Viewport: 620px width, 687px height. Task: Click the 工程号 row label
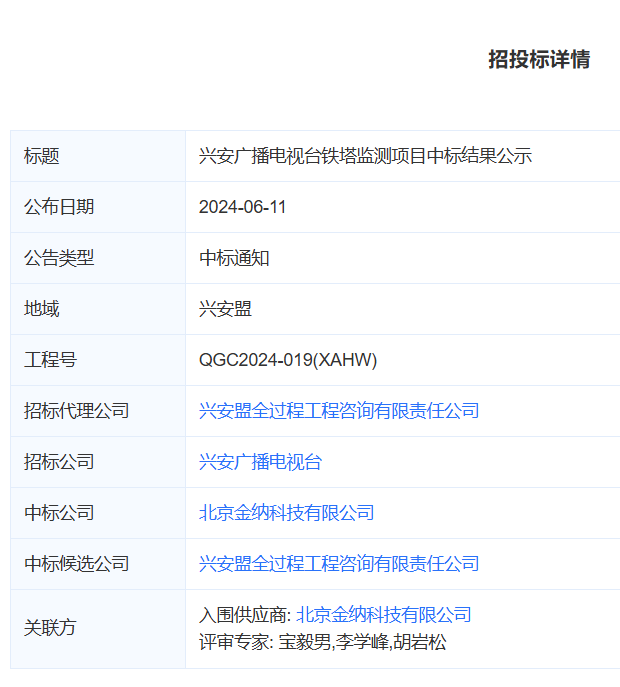click(x=50, y=360)
